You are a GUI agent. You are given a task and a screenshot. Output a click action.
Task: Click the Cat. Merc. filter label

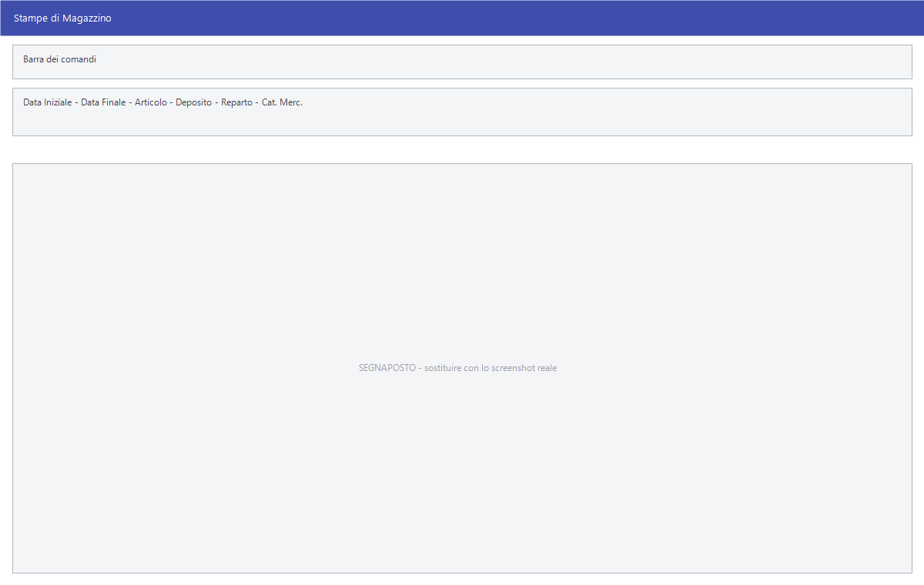tap(282, 102)
